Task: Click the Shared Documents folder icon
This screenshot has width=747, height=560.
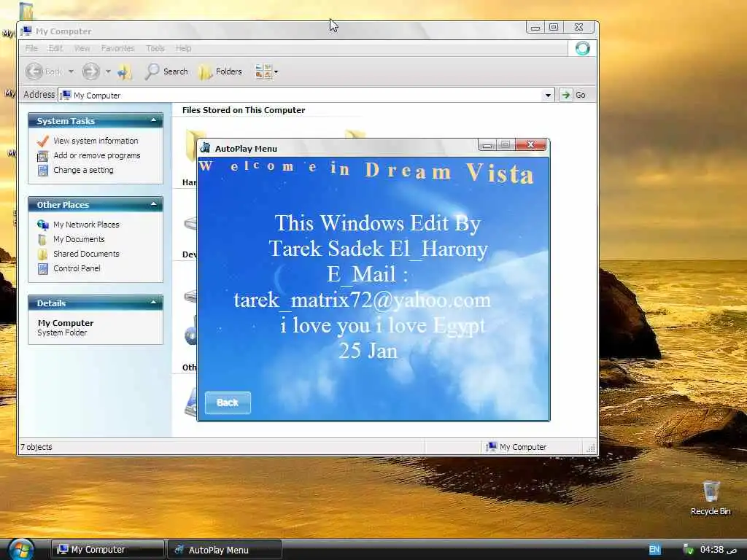Action: click(43, 254)
